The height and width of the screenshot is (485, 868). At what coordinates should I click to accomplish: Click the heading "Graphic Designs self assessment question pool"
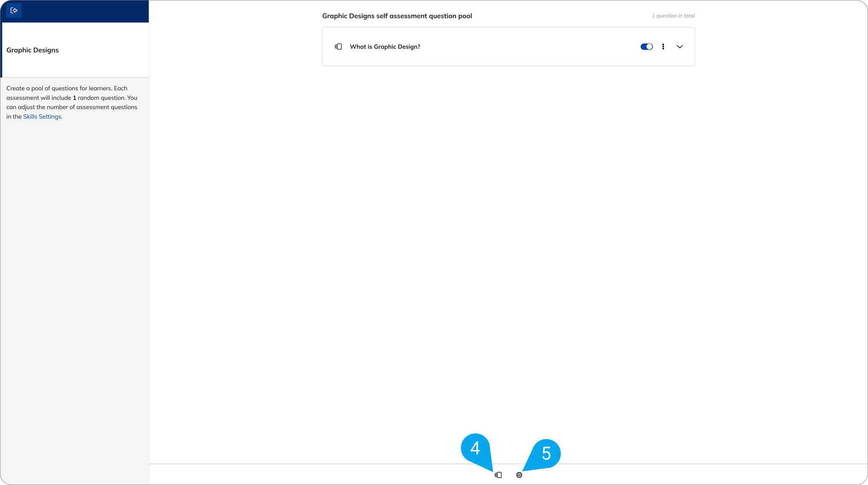coord(397,16)
